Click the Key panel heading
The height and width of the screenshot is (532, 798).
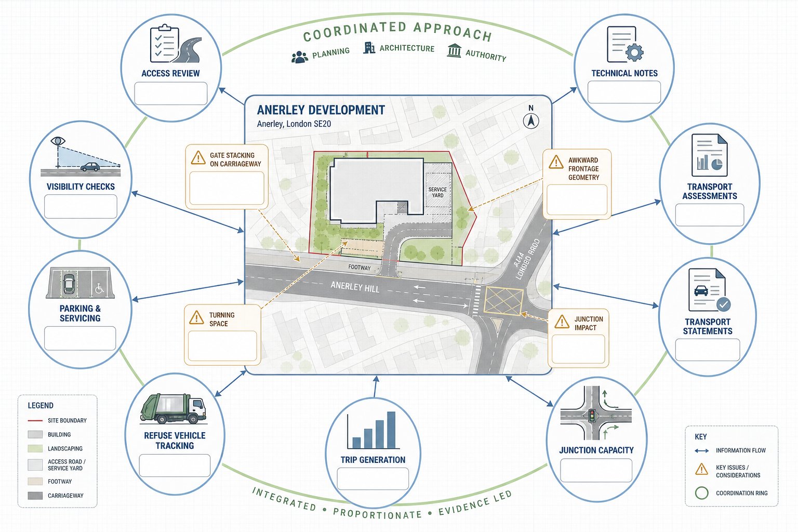(x=701, y=436)
